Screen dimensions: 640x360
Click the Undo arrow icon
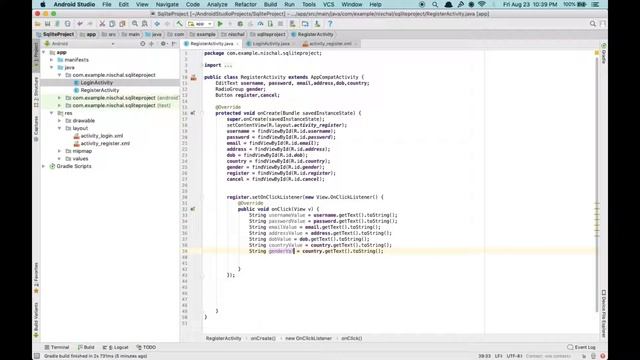click(x=80, y=24)
